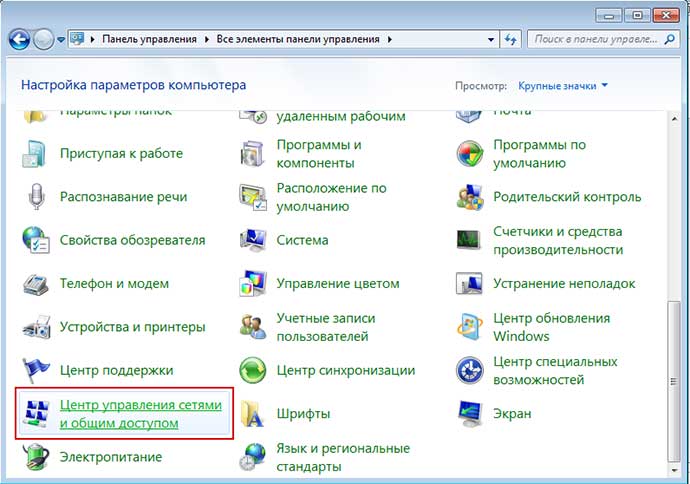Click the greyed Forward navigation button

[43, 40]
